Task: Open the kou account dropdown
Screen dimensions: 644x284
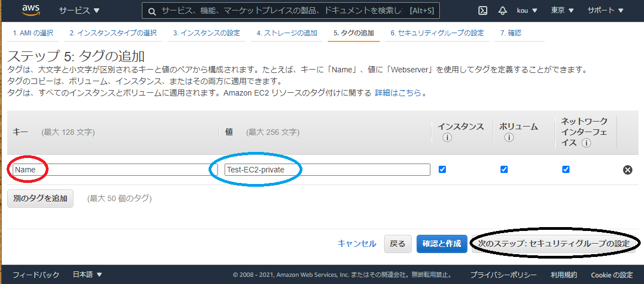Action: tap(527, 10)
